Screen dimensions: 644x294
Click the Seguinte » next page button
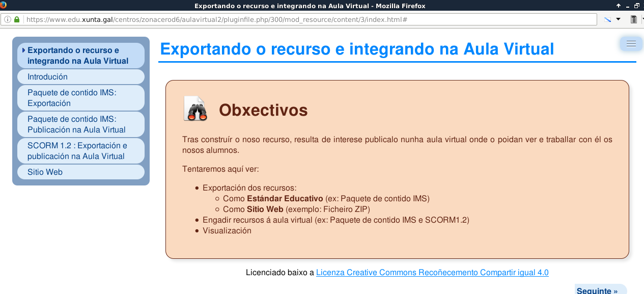(597, 290)
